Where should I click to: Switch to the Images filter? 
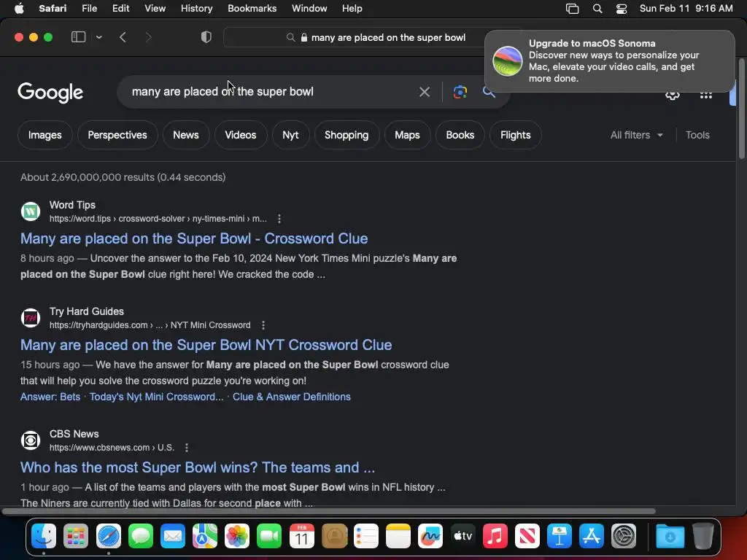[44, 135]
